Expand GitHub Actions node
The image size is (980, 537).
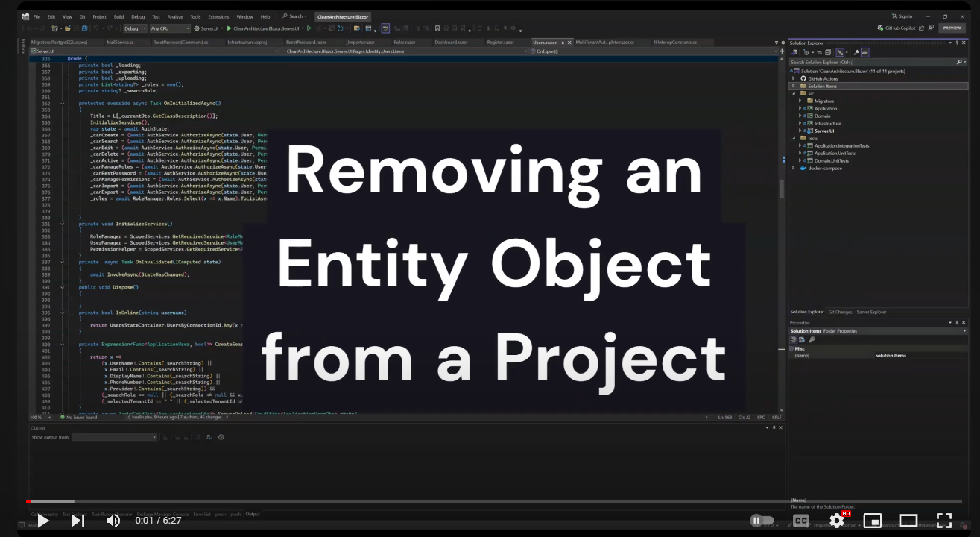coord(794,78)
